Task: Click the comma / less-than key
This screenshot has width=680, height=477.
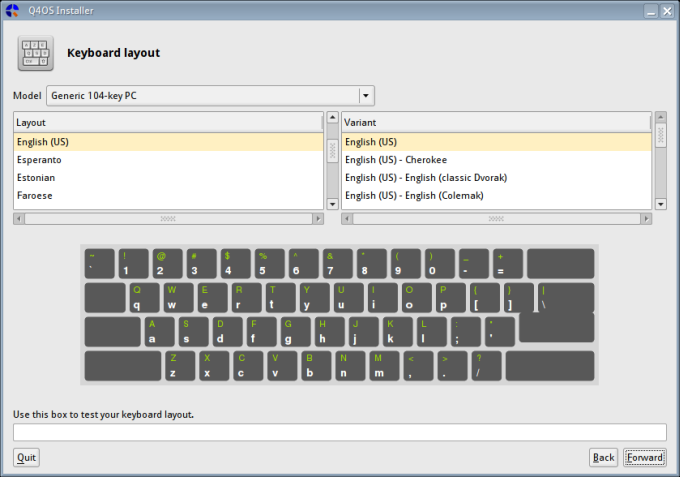Action: 418,366
